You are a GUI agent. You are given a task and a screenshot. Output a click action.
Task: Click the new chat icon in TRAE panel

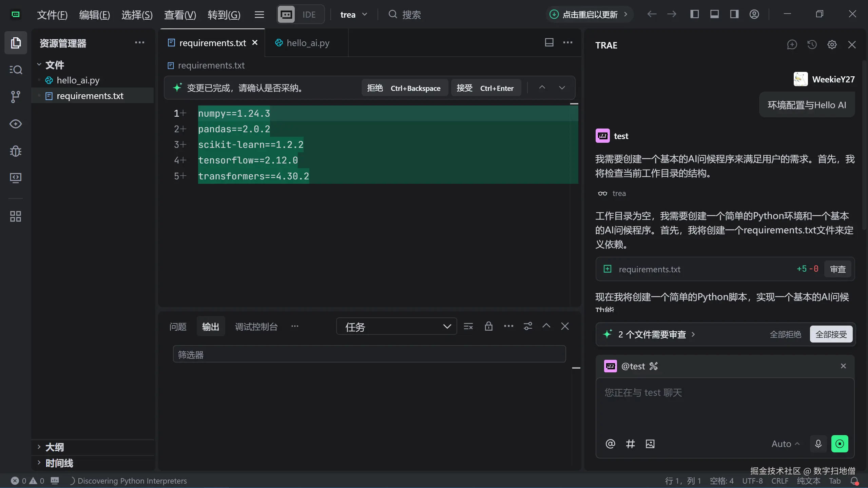pyautogui.click(x=792, y=45)
